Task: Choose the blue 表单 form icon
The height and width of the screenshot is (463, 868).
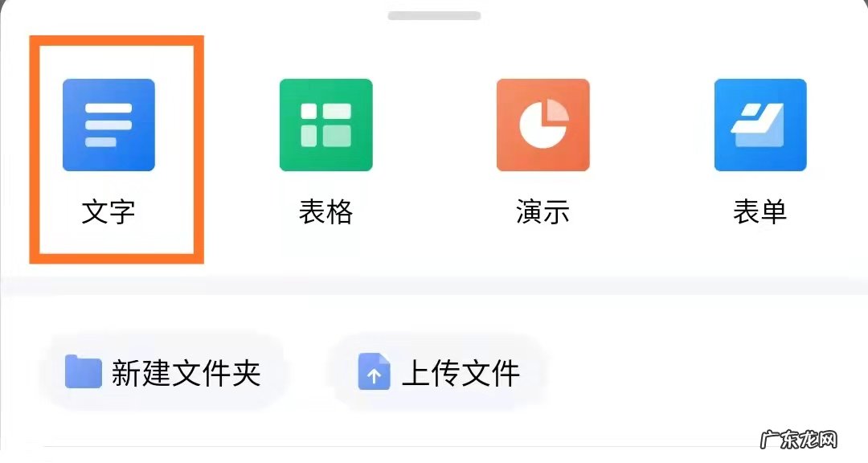Action: coord(760,125)
